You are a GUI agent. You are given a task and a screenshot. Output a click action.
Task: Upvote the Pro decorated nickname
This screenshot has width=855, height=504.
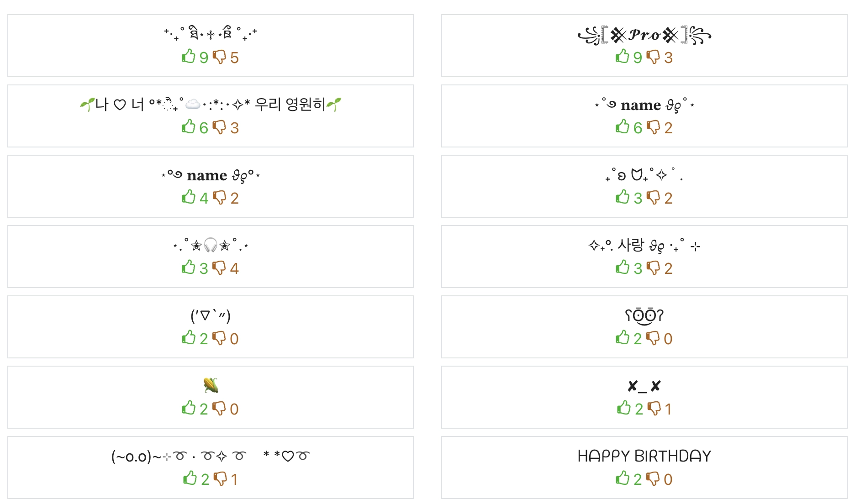pos(623,57)
